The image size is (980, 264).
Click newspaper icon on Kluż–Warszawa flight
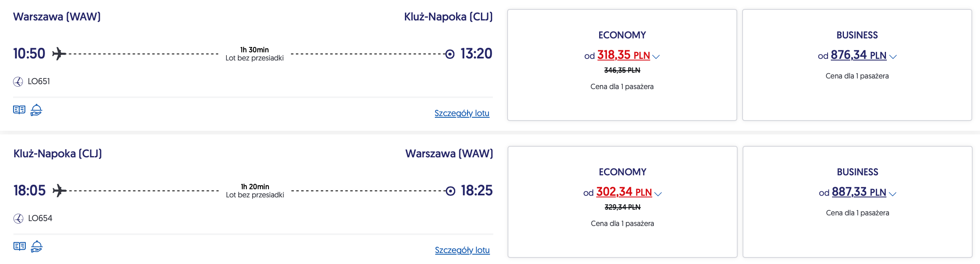tap(20, 246)
